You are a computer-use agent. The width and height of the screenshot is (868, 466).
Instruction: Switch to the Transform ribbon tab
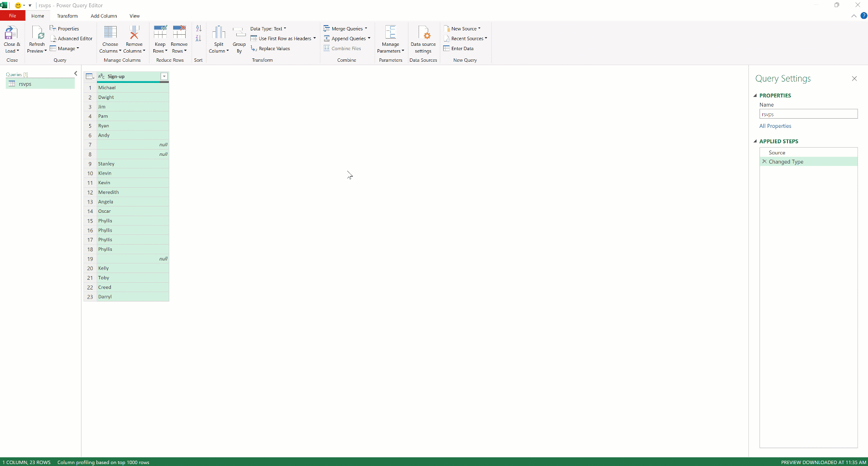[x=67, y=16]
